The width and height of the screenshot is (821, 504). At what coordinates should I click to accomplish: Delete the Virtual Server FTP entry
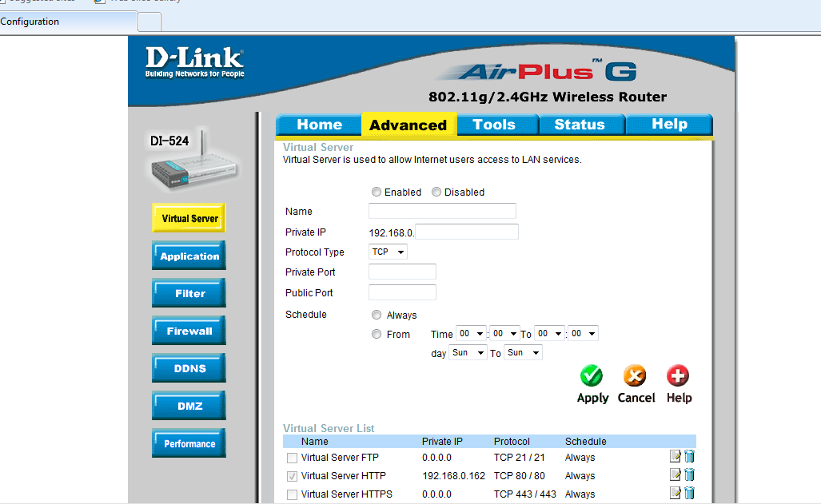[690, 456]
